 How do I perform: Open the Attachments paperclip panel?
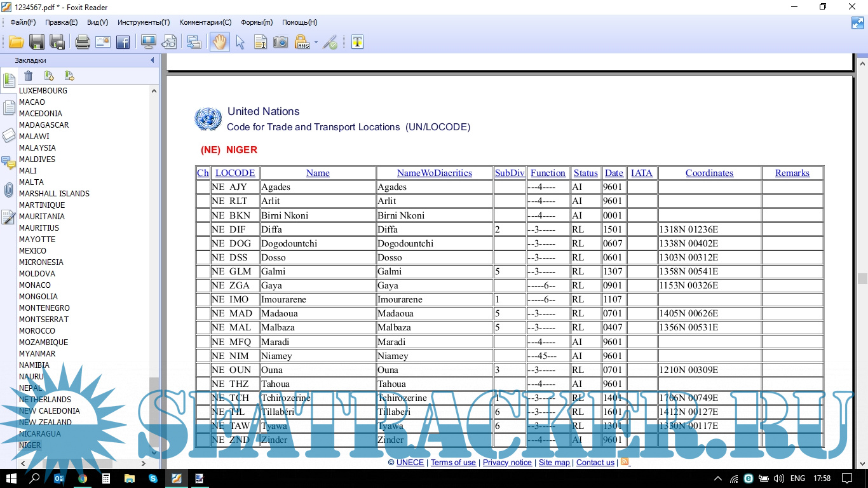click(8, 190)
